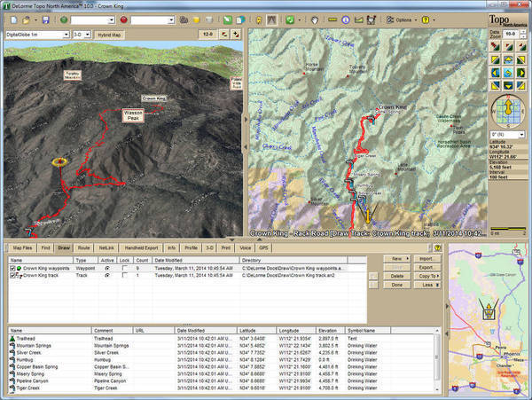This screenshot has width=532, height=400.
Task: Check Lock box for Crown King track
Action: 124,275
